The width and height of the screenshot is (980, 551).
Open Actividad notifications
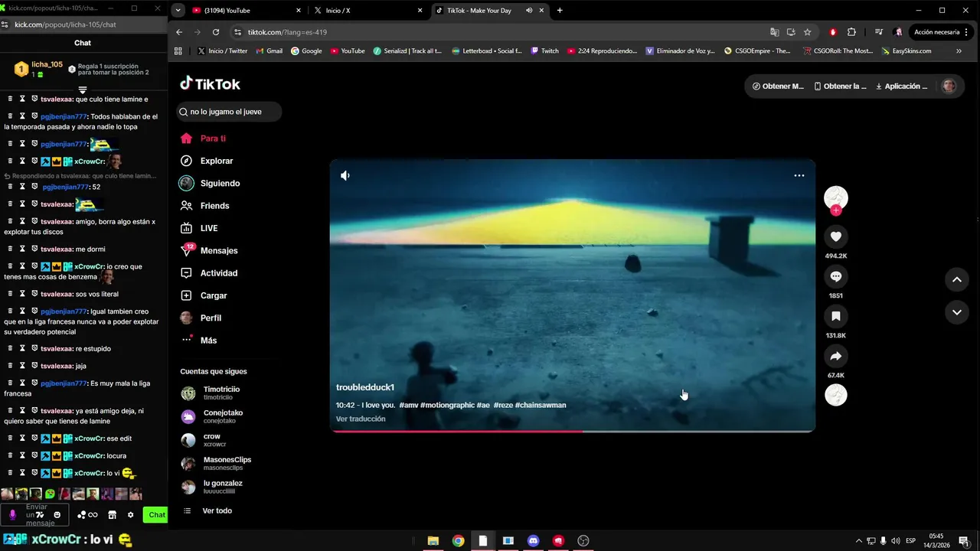tap(209, 273)
